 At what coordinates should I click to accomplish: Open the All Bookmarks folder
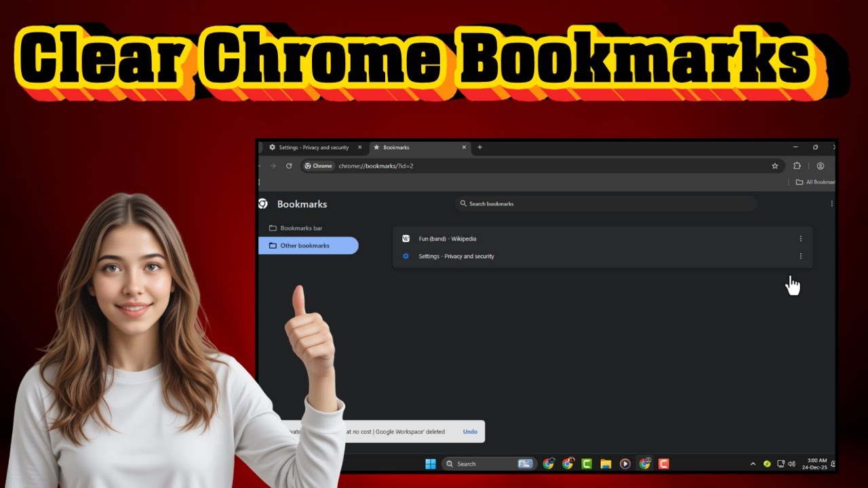point(815,182)
